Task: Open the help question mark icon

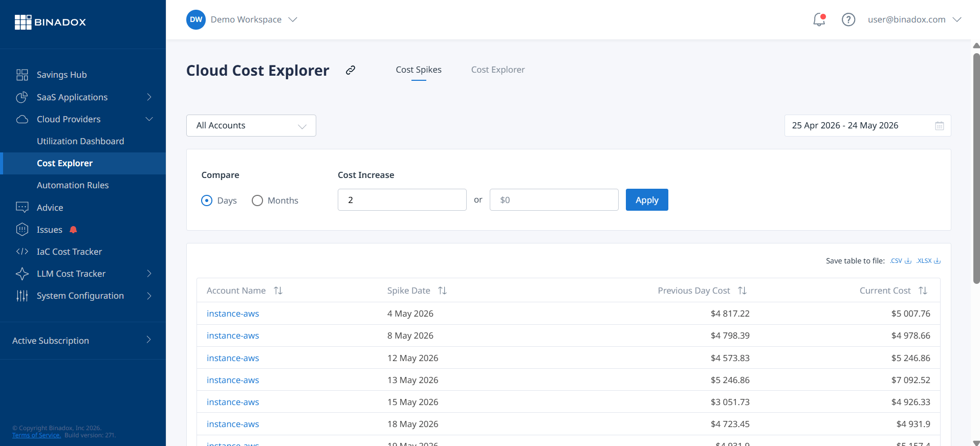Action: (848, 19)
